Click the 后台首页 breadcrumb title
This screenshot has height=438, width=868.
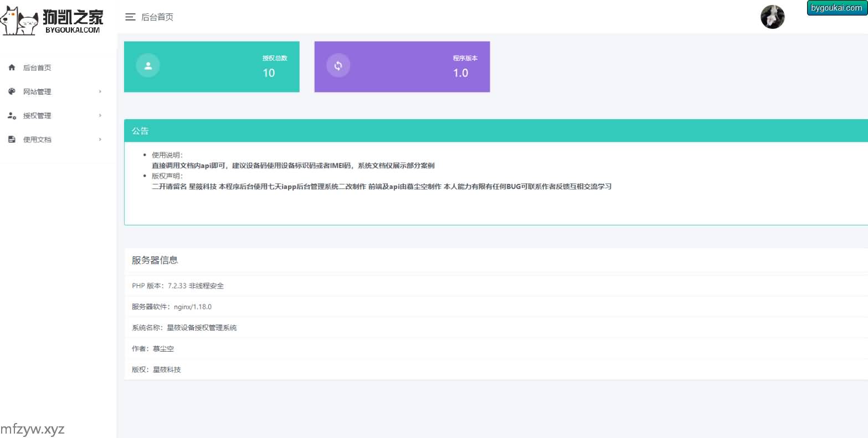(157, 17)
